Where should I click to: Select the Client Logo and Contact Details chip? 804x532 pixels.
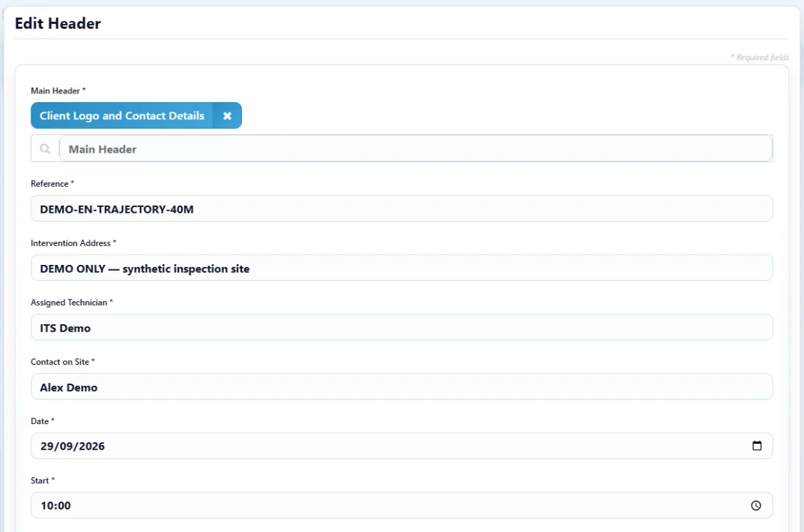122,116
